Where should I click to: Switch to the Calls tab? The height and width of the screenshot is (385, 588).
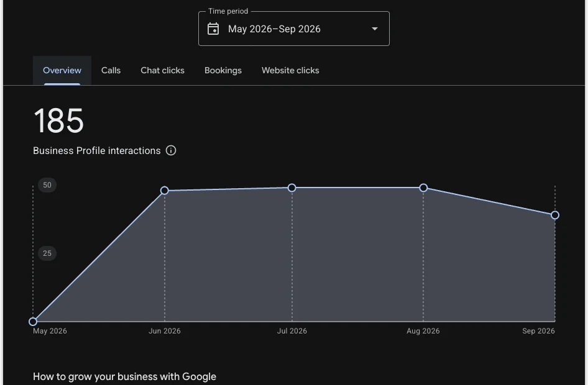click(111, 70)
